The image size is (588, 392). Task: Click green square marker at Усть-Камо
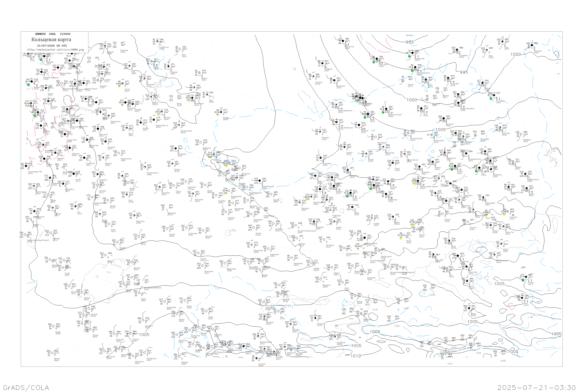click(x=491, y=99)
